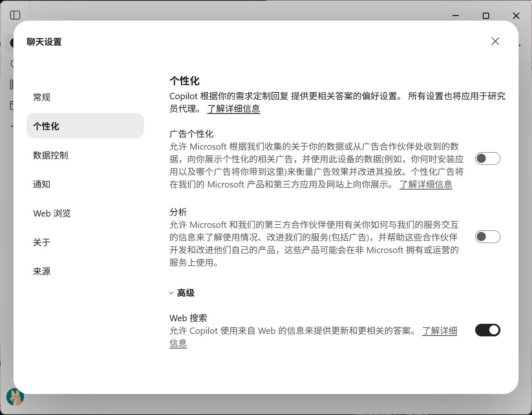Close the 聊天设置 dialog

(x=495, y=41)
